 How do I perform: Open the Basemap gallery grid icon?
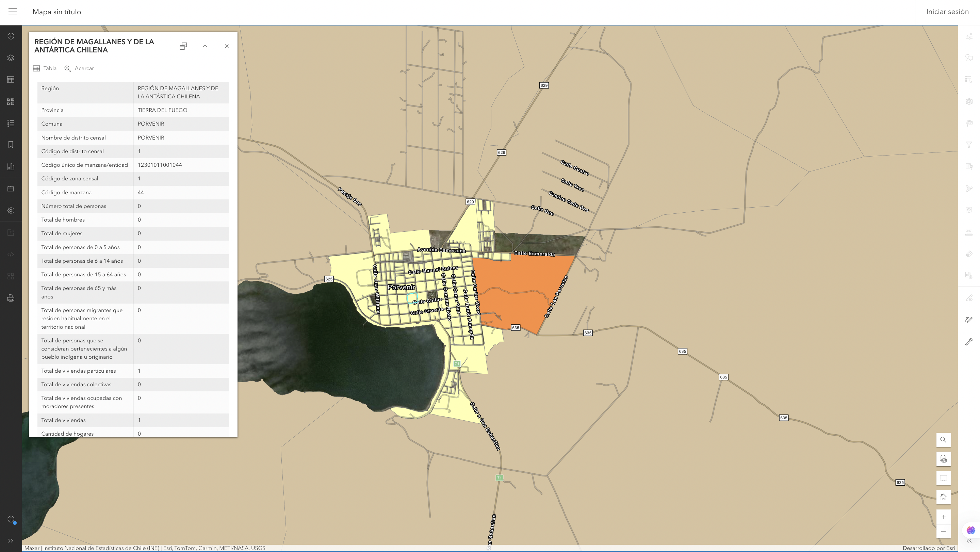(x=11, y=101)
